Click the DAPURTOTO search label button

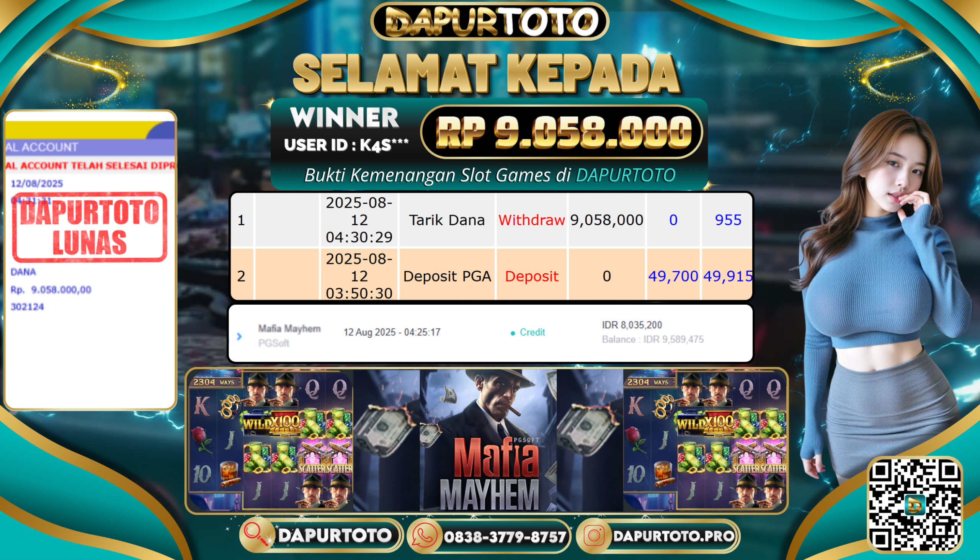pyautogui.click(x=335, y=536)
